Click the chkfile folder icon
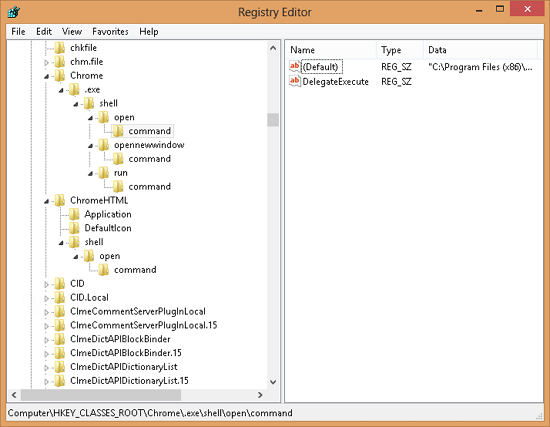Viewport: 550px width, 427px height. click(x=60, y=48)
